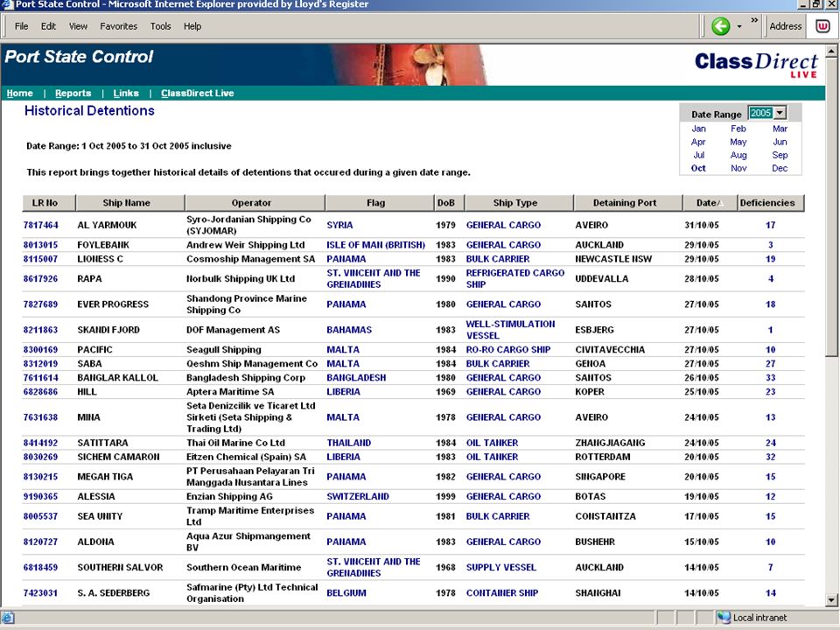Select Sep in Date Range
Image resolution: width=840 pixels, height=630 pixels.
(x=780, y=155)
